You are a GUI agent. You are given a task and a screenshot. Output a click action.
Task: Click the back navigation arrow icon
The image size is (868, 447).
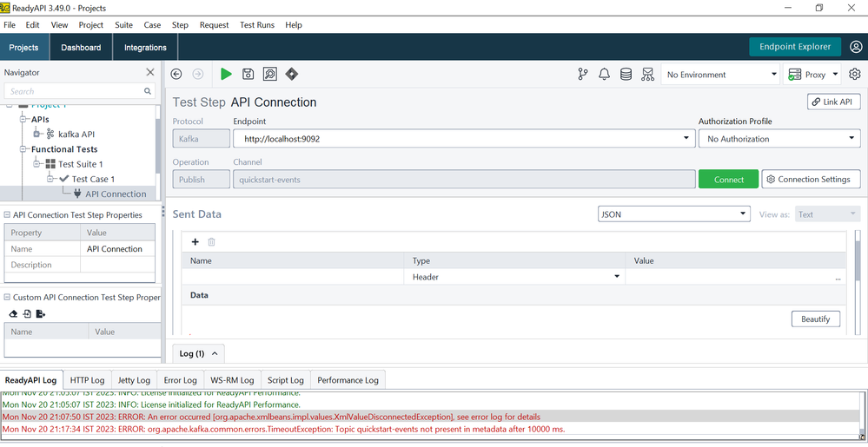point(176,75)
